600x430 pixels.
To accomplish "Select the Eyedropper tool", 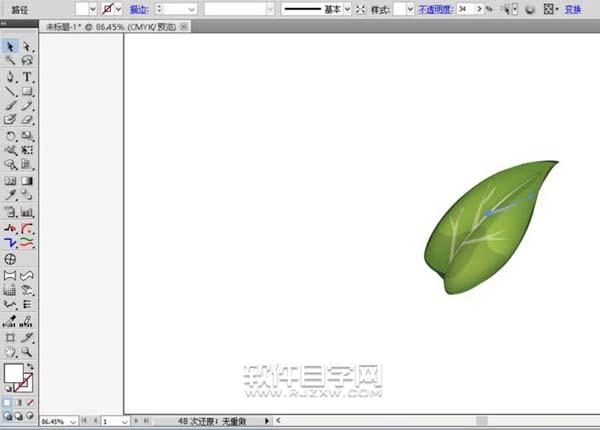I will click(10, 195).
